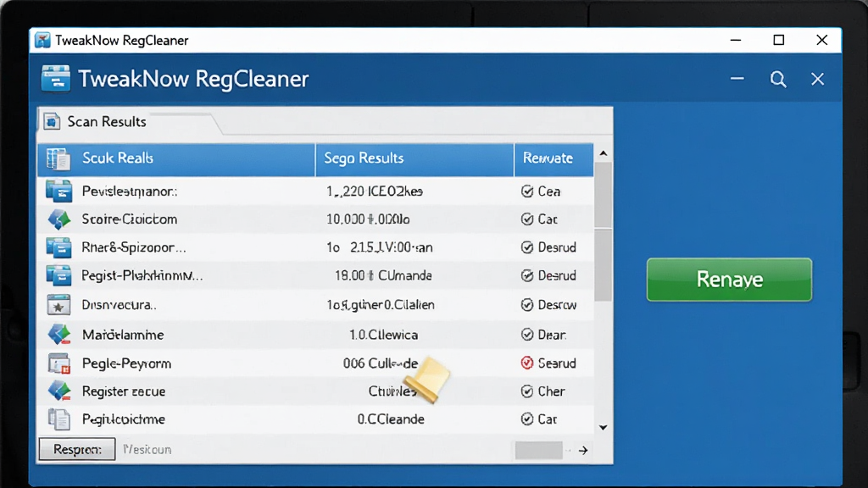Toggle the Cher checkmark in Register eecue row
The width and height of the screenshot is (868, 488).
tap(527, 391)
